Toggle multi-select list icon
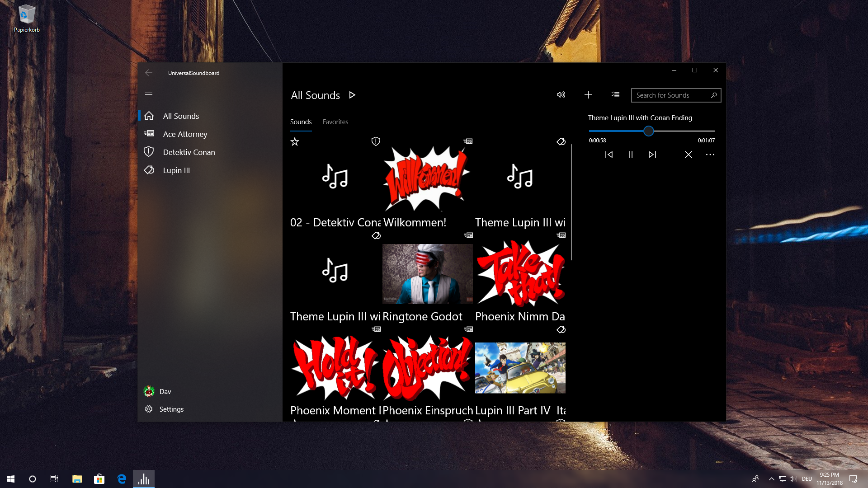Image resolution: width=868 pixels, height=488 pixels. tap(615, 95)
